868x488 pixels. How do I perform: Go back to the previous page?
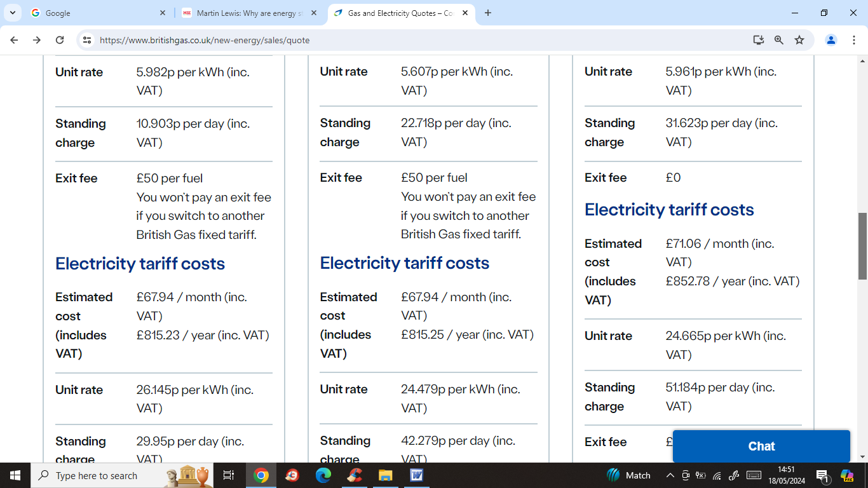pyautogui.click(x=14, y=40)
